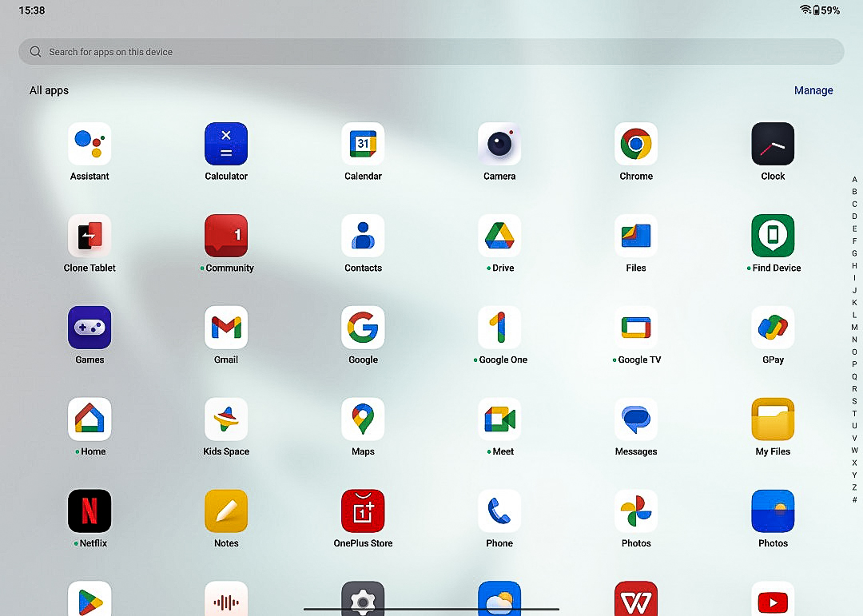Open the blue landscape Photos app
Image resolution: width=863 pixels, height=616 pixels.
(773, 511)
